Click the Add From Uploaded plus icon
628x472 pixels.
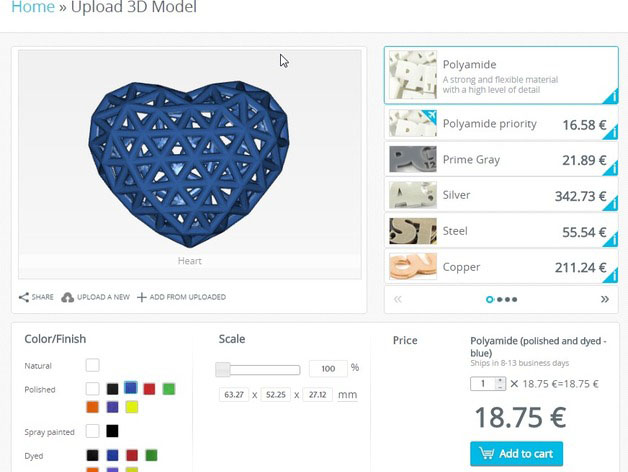142,297
